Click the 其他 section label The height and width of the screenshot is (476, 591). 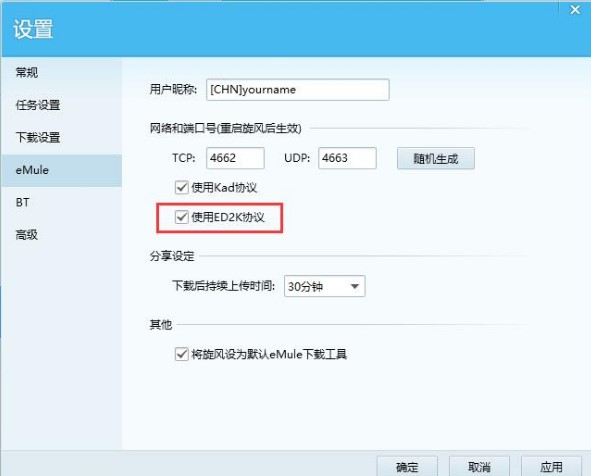[161, 324]
